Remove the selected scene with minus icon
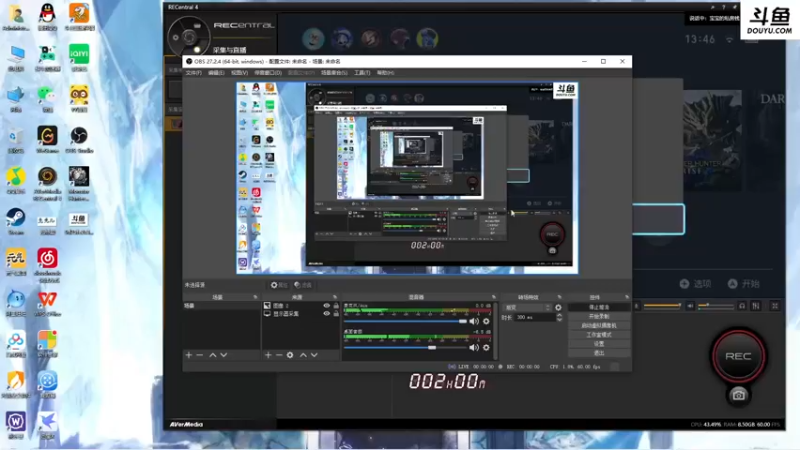Screen dimensions: 800x450 pyautogui.click(x=200, y=355)
